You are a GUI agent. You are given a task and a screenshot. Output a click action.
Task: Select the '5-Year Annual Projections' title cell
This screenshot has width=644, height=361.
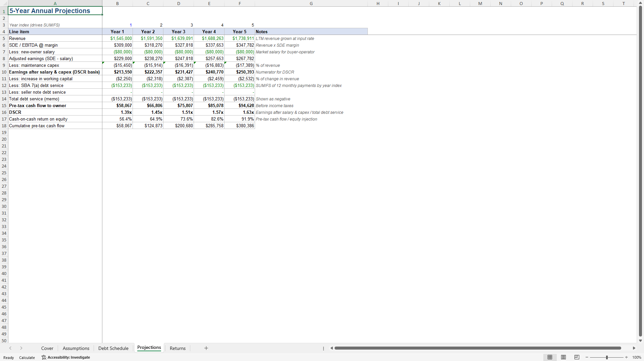pos(55,11)
